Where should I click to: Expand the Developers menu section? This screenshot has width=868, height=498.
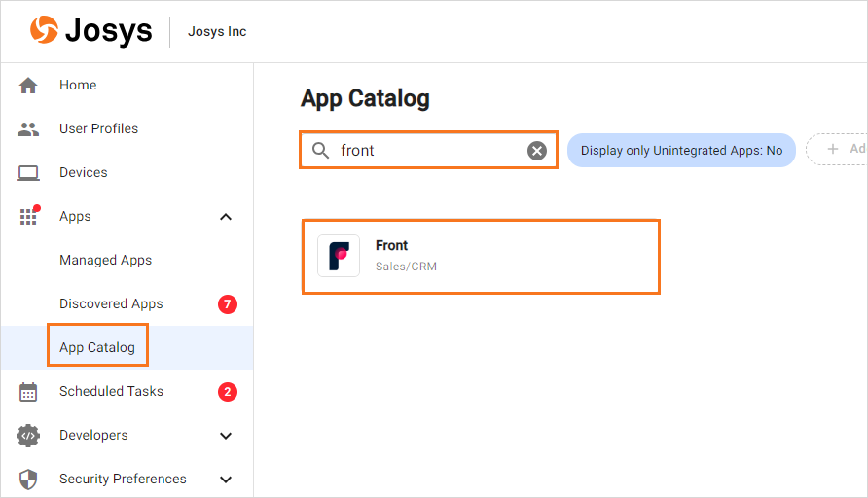click(226, 436)
